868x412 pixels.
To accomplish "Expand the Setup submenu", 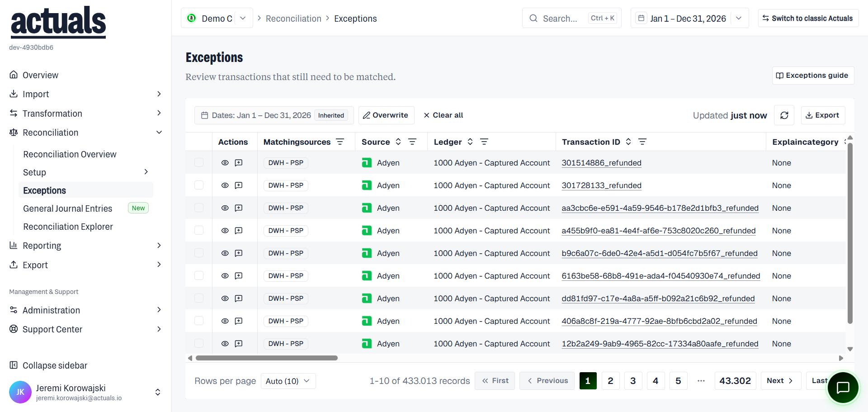I will (x=86, y=172).
